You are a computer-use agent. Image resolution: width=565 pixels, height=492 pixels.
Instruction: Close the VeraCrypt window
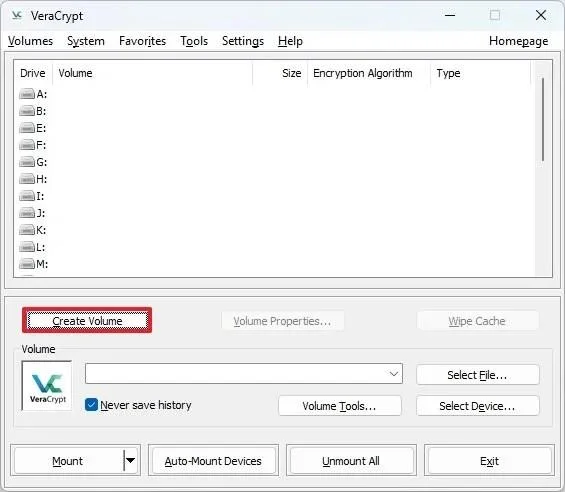tap(541, 15)
